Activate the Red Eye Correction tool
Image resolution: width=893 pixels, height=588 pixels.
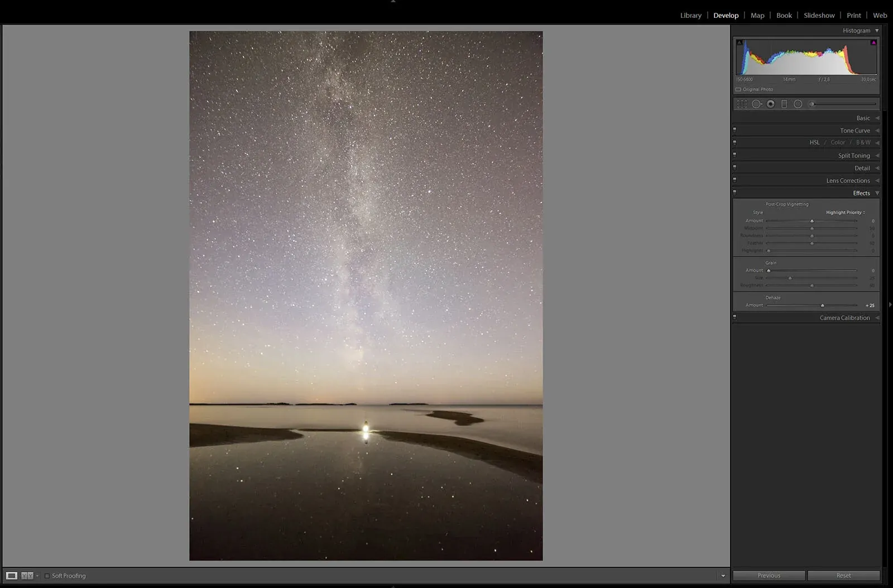click(x=770, y=104)
